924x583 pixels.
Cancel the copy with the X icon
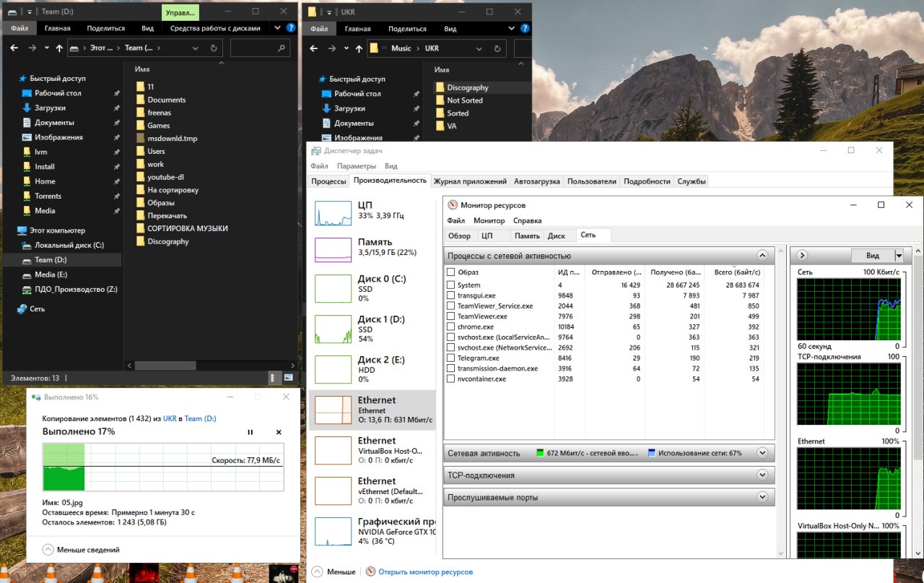tap(279, 432)
